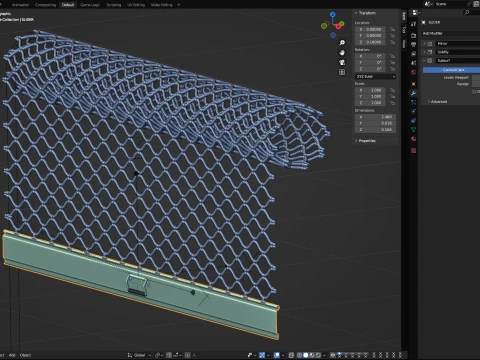
Task: Click the Solidify modifier type icon
Action: [430, 52]
